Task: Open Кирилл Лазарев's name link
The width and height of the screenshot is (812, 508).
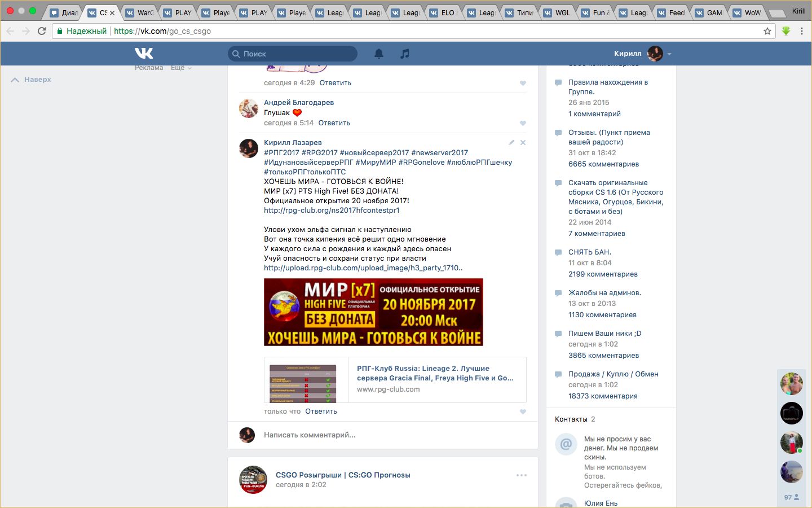Action: pyautogui.click(x=293, y=143)
